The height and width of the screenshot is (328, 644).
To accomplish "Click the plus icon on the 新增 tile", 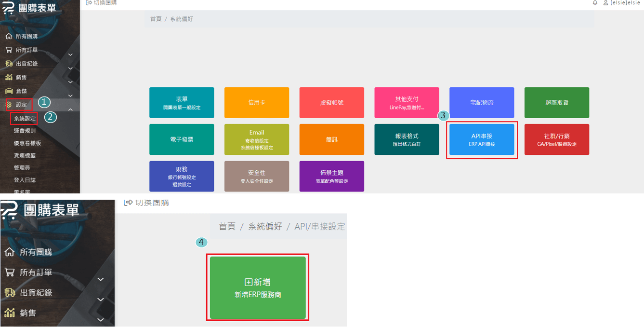I will click(249, 282).
